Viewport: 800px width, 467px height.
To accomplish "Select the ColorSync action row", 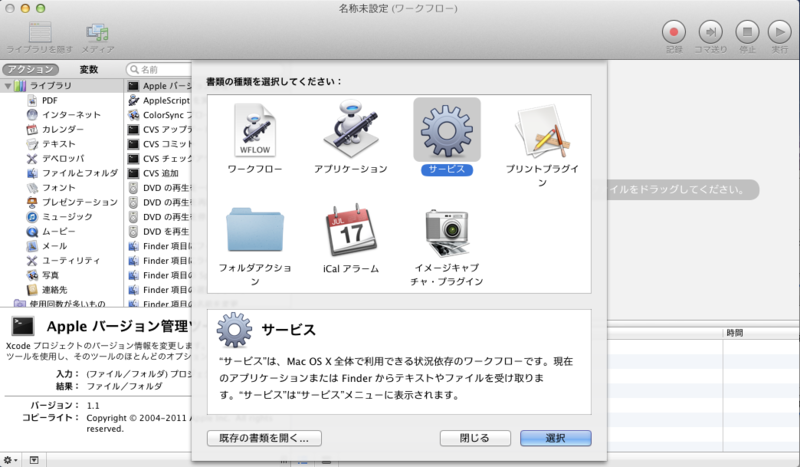I will tap(159, 115).
